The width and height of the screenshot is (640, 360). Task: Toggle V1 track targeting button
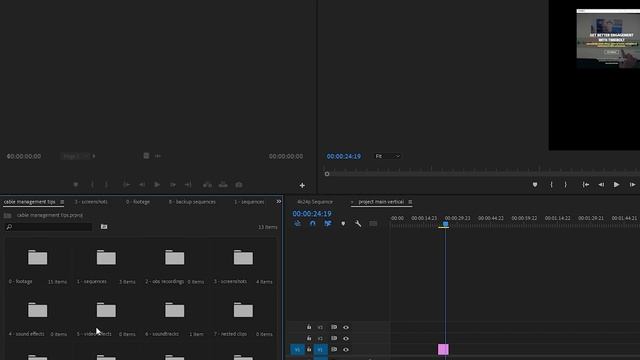(x=320, y=350)
